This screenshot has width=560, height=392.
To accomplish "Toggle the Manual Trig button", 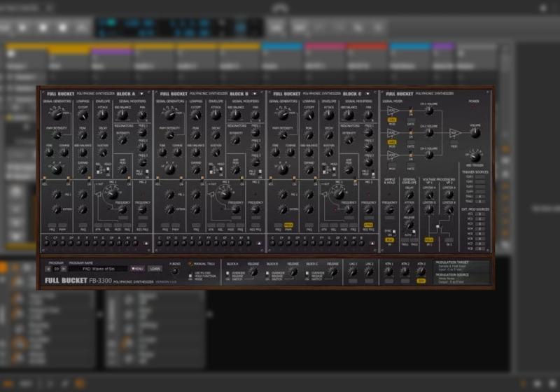I will point(190,264).
